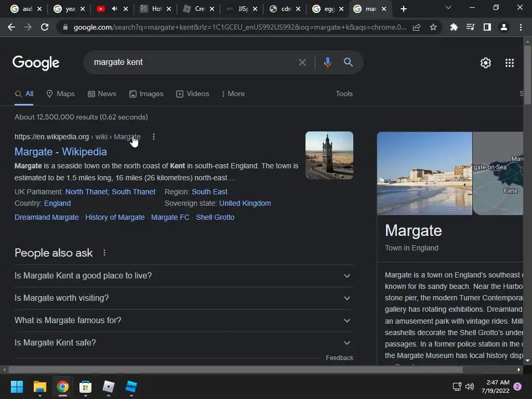The width and height of the screenshot is (532, 399).
Task: Open the Shell Grotto sublink
Action: pos(215,217)
